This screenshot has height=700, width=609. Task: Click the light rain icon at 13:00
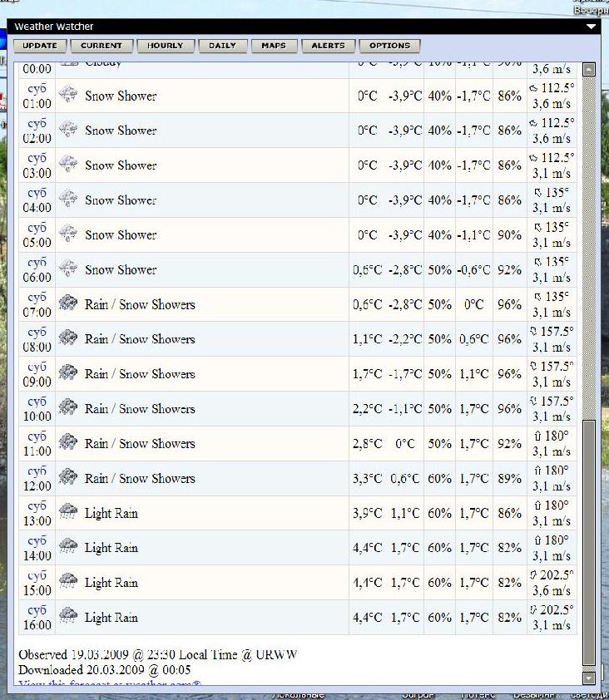68,511
